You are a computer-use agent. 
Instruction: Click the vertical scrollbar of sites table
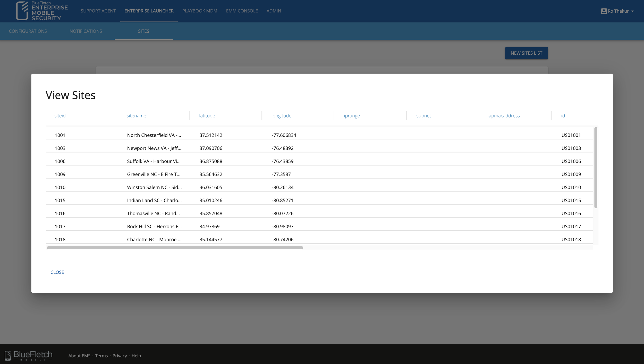click(596, 168)
